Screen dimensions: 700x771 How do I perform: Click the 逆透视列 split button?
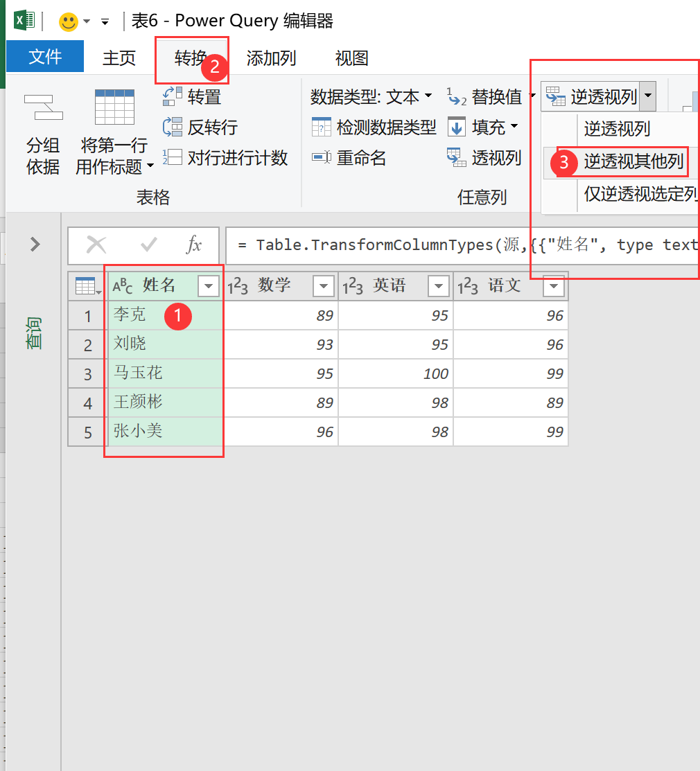pos(591,97)
